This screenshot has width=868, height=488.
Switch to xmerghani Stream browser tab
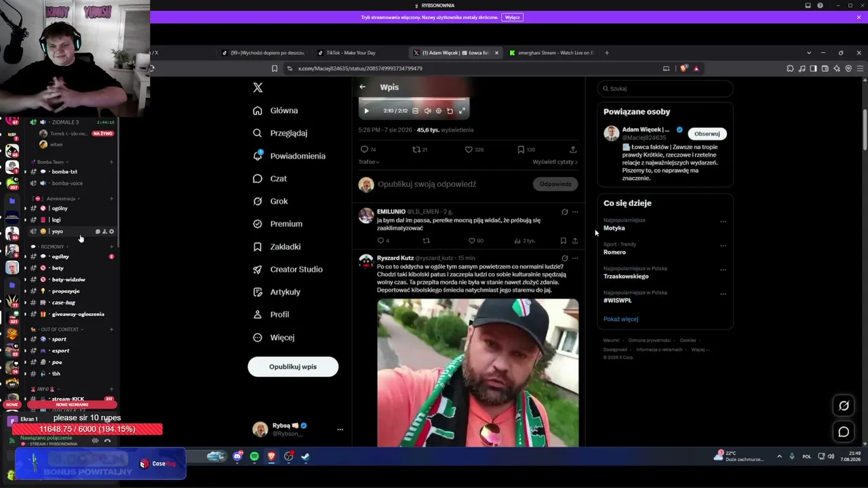pos(551,53)
